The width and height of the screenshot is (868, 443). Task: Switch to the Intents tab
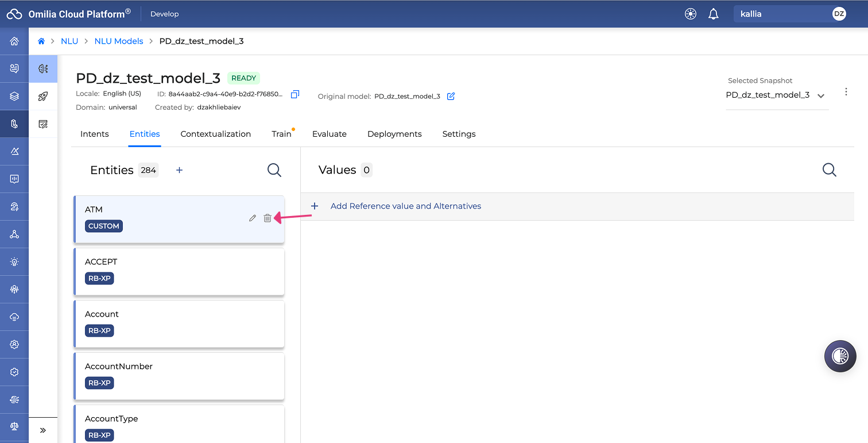(95, 134)
